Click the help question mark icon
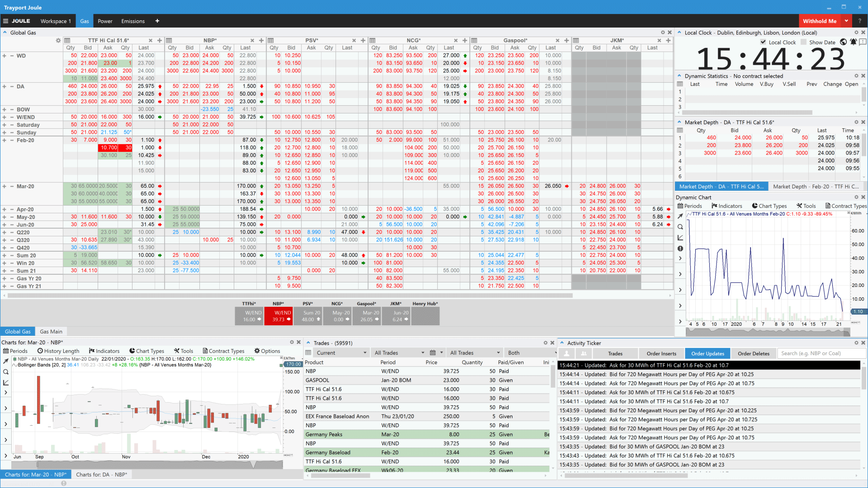Viewport: 868px width, 488px height. [x=859, y=21]
